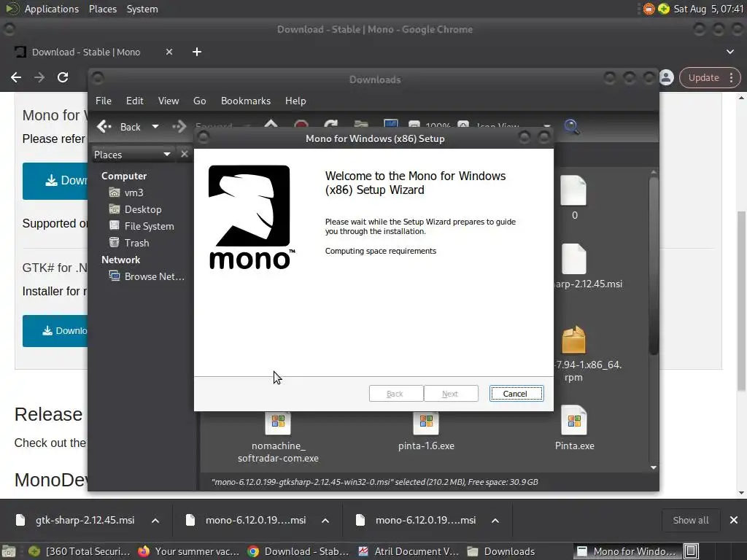
Task: Open a new Chrome tab
Action: point(197,52)
